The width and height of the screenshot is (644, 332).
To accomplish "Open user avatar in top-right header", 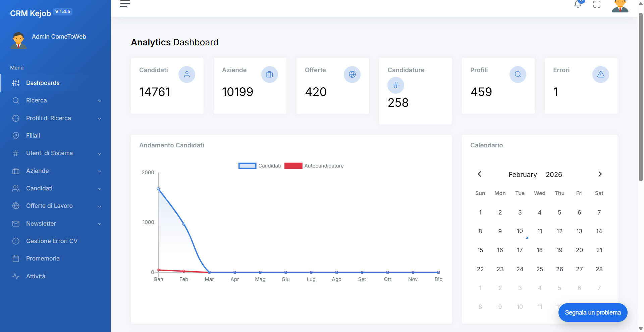I will [x=620, y=6].
